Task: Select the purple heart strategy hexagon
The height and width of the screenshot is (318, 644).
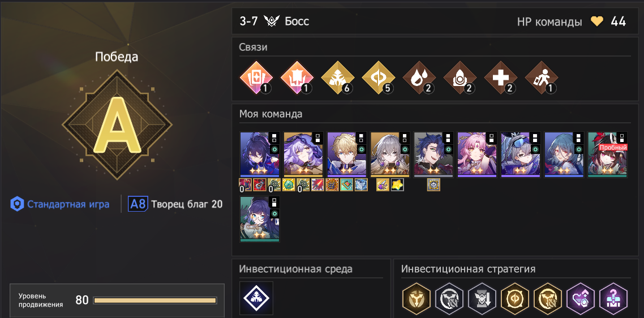Action: pyautogui.click(x=581, y=298)
